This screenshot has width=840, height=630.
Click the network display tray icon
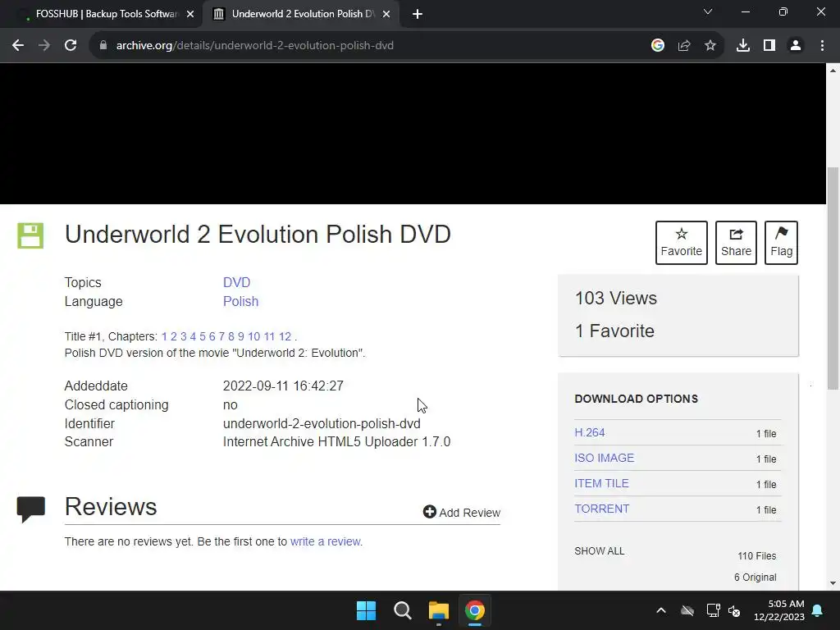[x=713, y=610]
